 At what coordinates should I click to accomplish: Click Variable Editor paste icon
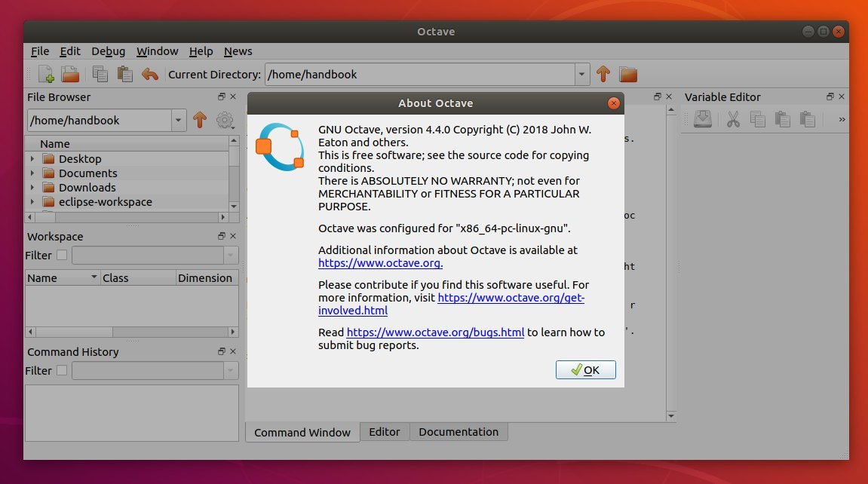(782, 119)
